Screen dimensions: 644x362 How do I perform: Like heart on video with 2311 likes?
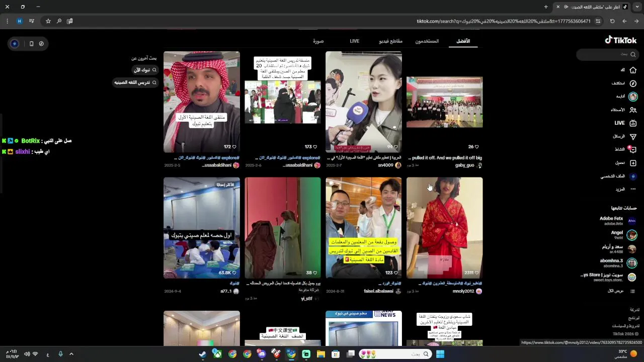[477, 273]
